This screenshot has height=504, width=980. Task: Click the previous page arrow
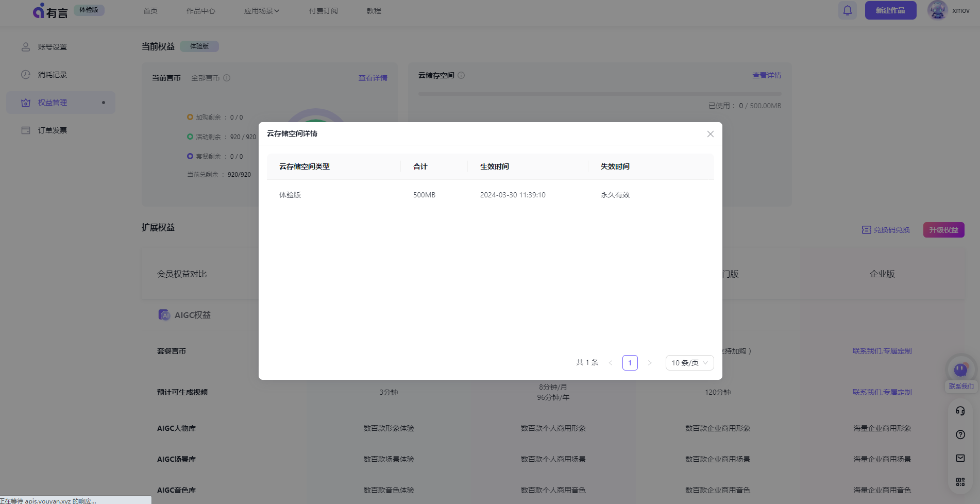pyautogui.click(x=611, y=363)
